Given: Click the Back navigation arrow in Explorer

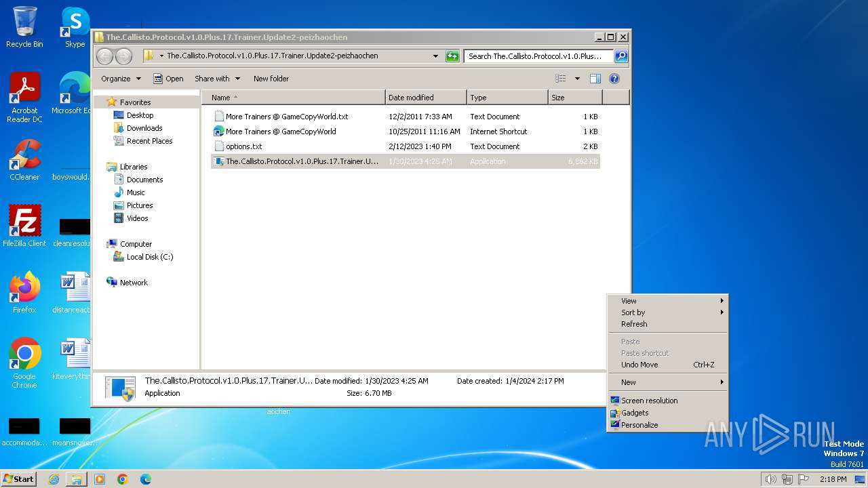Looking at the screenshot, I should tap(105, 56).
